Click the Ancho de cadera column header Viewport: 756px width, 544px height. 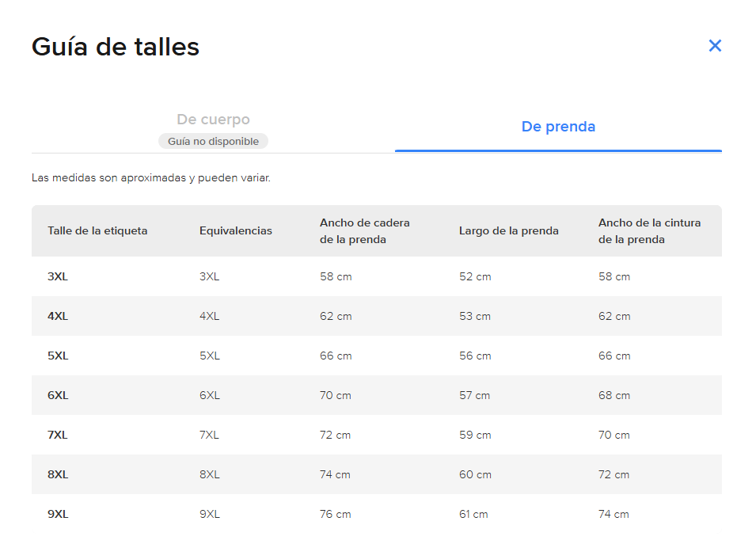365,231
